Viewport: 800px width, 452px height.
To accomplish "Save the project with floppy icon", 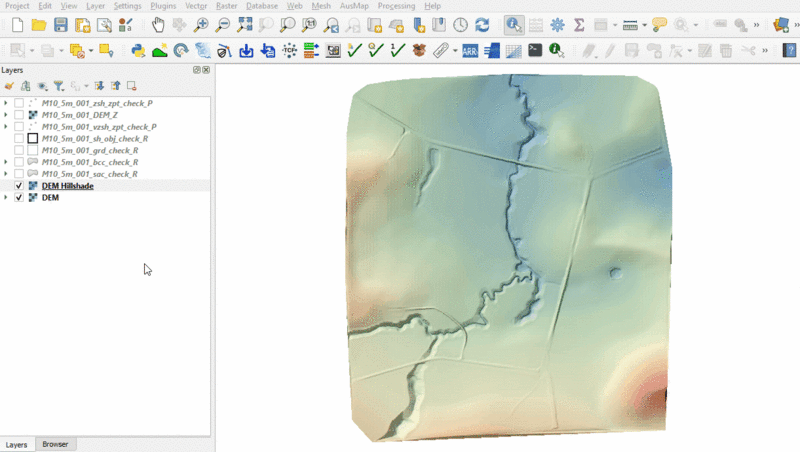I will pos(61,25).
